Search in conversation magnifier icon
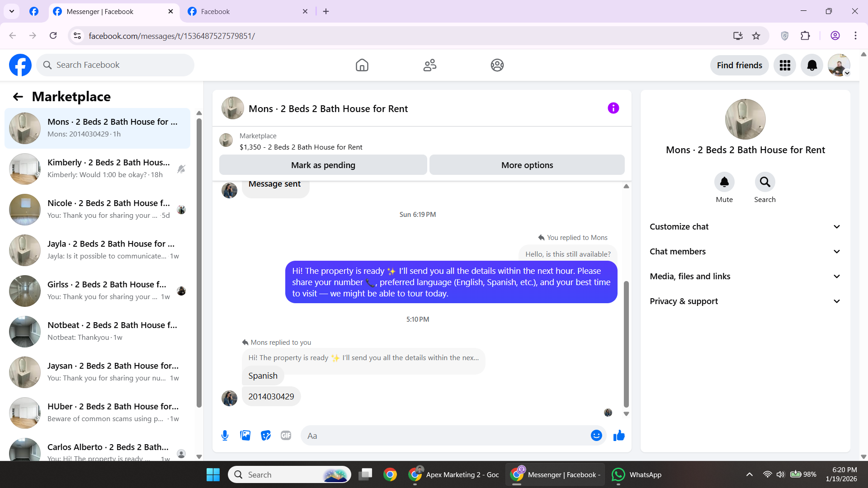 (764, 182)
